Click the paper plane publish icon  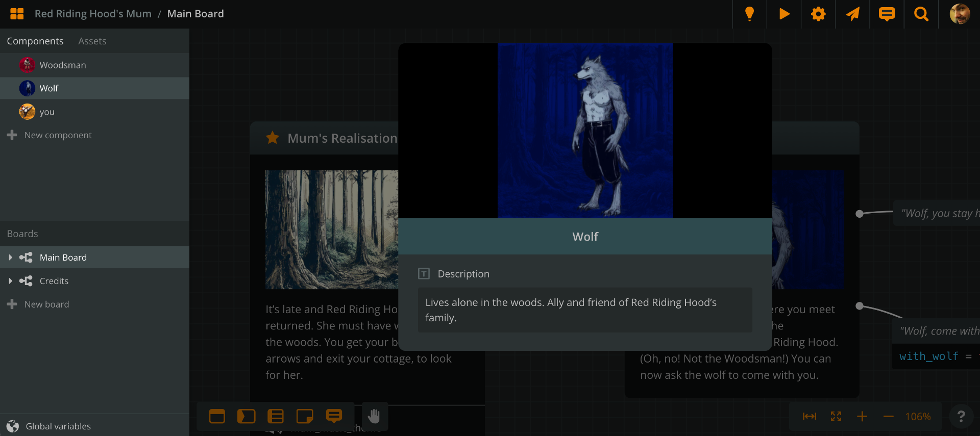tap(852, 14)
